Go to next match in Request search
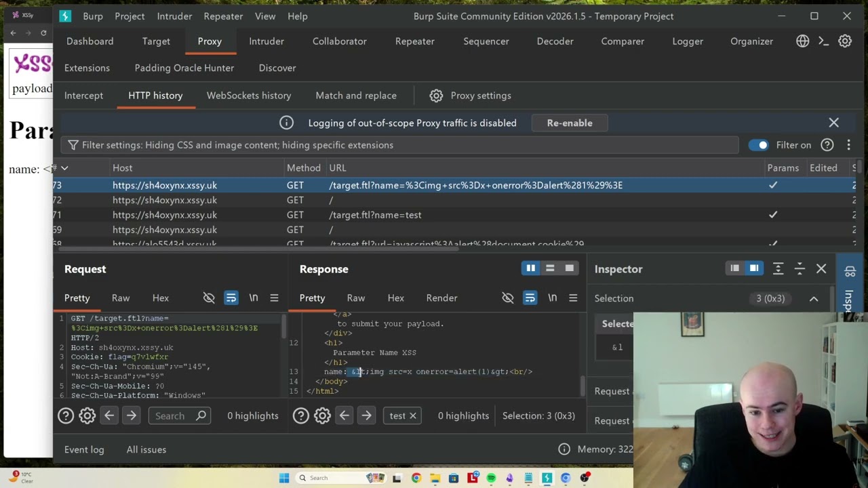 click(132, 415)
